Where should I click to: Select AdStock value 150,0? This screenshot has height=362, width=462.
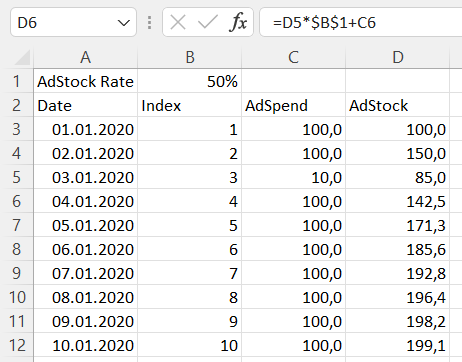point(398,153)
